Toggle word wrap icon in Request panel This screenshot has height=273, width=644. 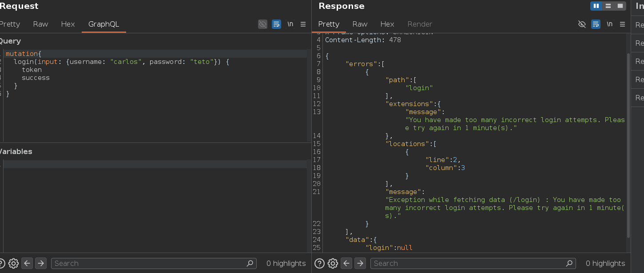[x=276, y=24]
